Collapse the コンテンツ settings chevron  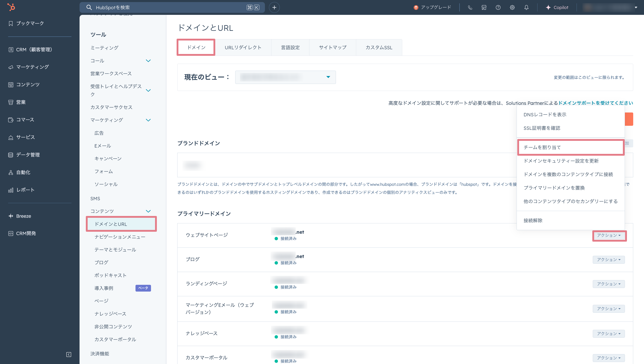pos(148,211)
